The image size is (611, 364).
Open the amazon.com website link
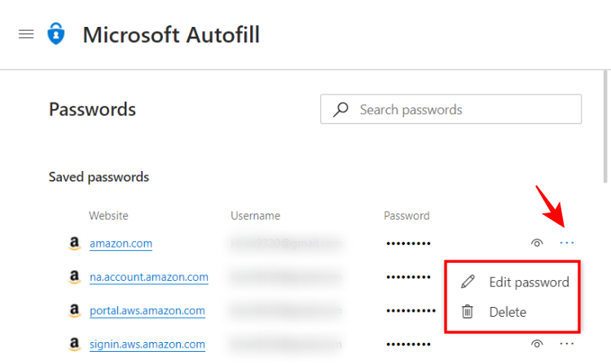[121, 243]
